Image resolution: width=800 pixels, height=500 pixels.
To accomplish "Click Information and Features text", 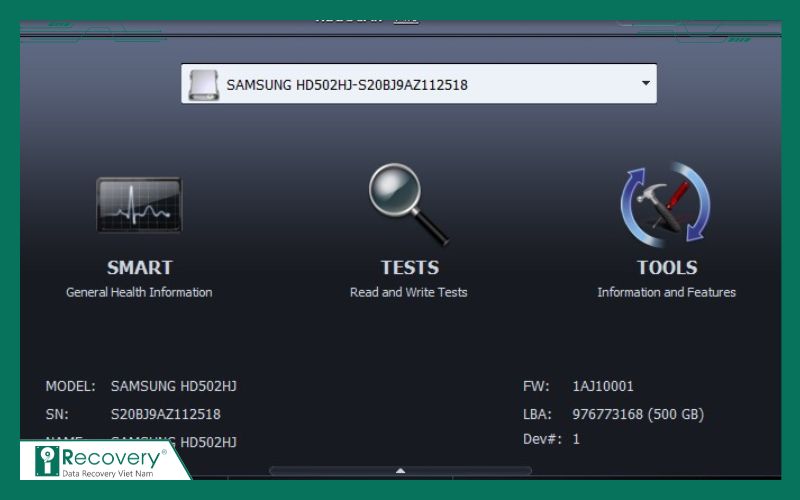I will click(x=666, y=292).
